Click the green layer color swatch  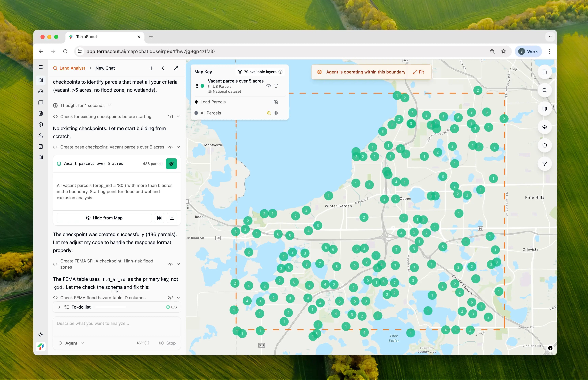pos(202,86)
